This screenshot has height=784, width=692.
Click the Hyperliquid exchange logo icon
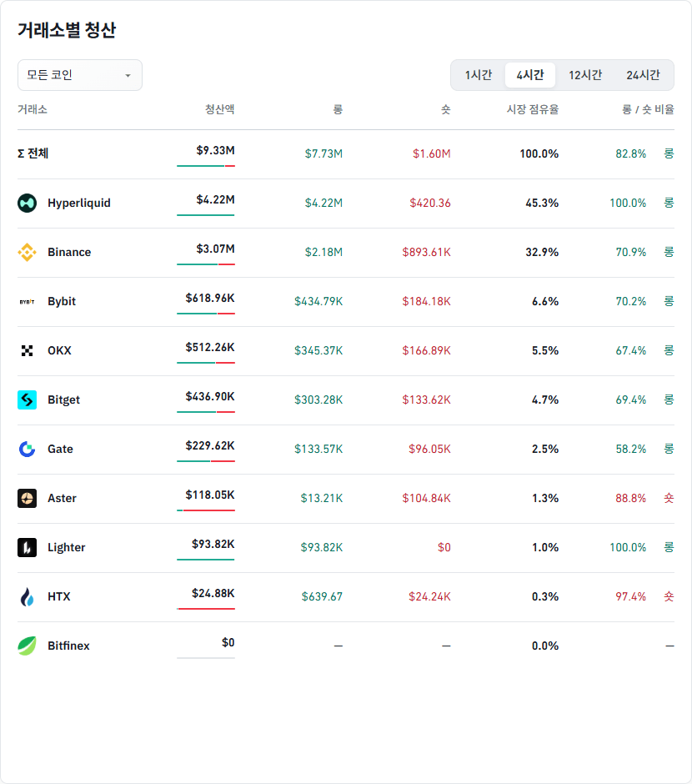pos(27,203)
